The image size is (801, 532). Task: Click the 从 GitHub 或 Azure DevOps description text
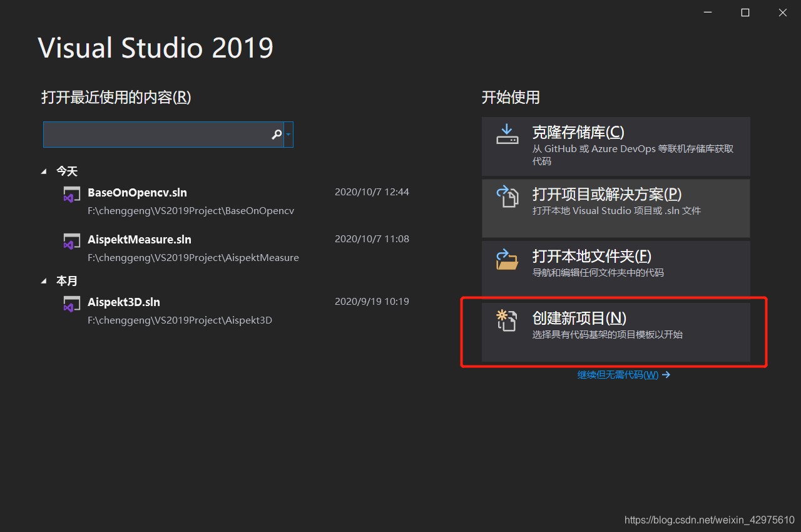coord(633,155)
